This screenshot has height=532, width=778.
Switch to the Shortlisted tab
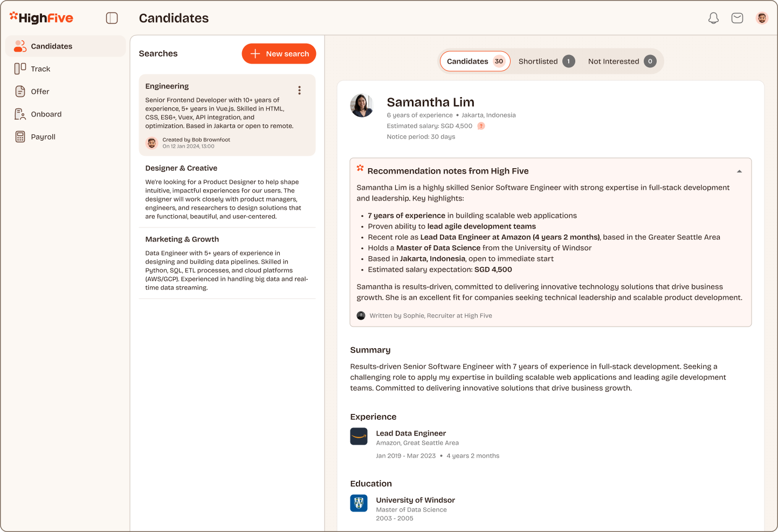[x=546, y=61]
